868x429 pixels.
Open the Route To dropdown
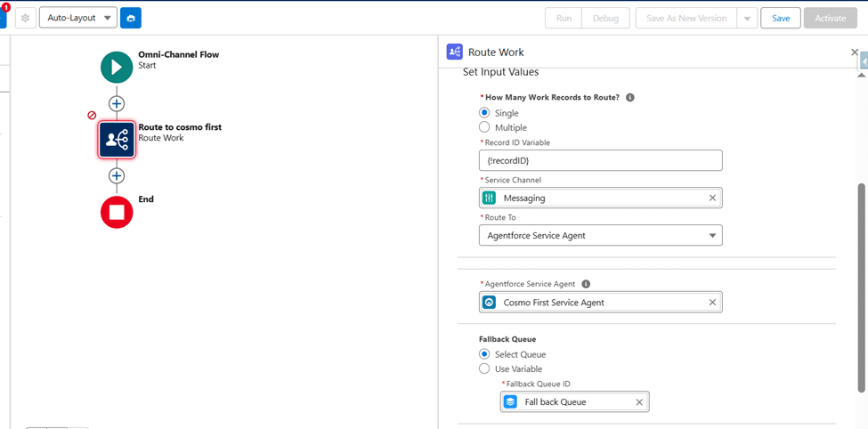click(x=601, y=235)
